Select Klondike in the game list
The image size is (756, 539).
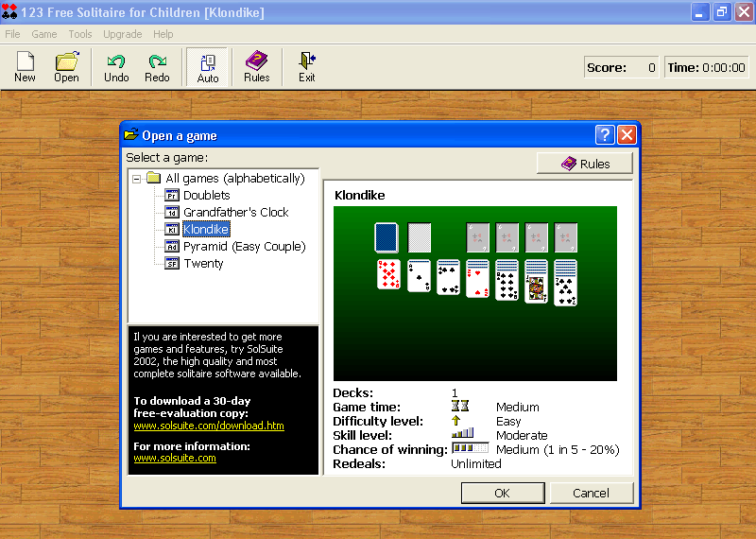tap(206, 229)
